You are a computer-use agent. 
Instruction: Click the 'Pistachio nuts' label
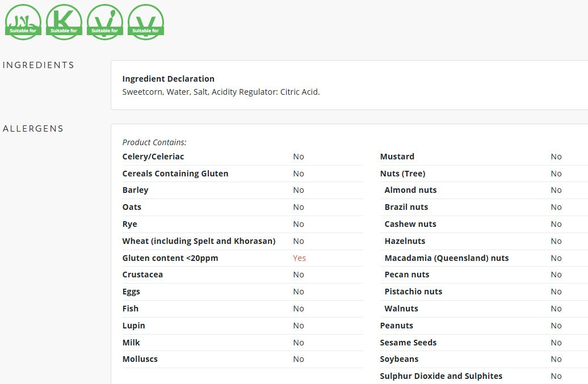point(413,292)
